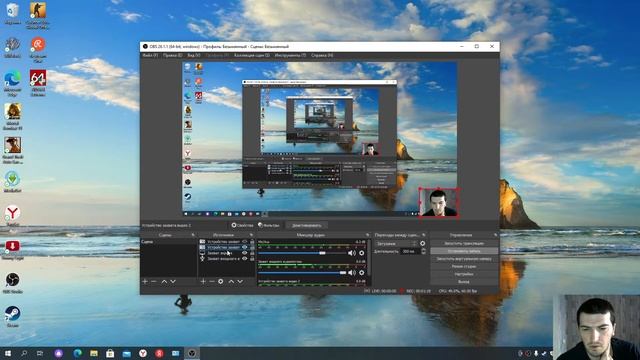640x360 pixels.
Task: Pop out the Переходы между сценами dock
Action: 424,235
